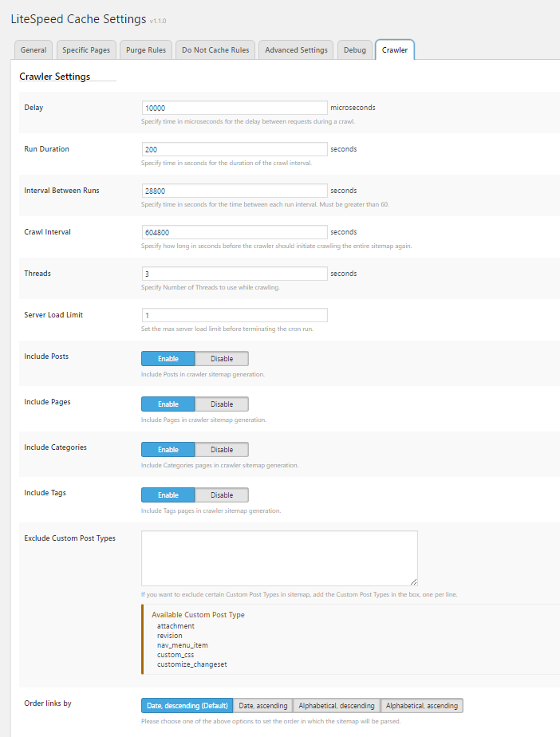Click the 'Crawl Interval' setting label
The height and width of the screenshot is (737, 560).
48,232
